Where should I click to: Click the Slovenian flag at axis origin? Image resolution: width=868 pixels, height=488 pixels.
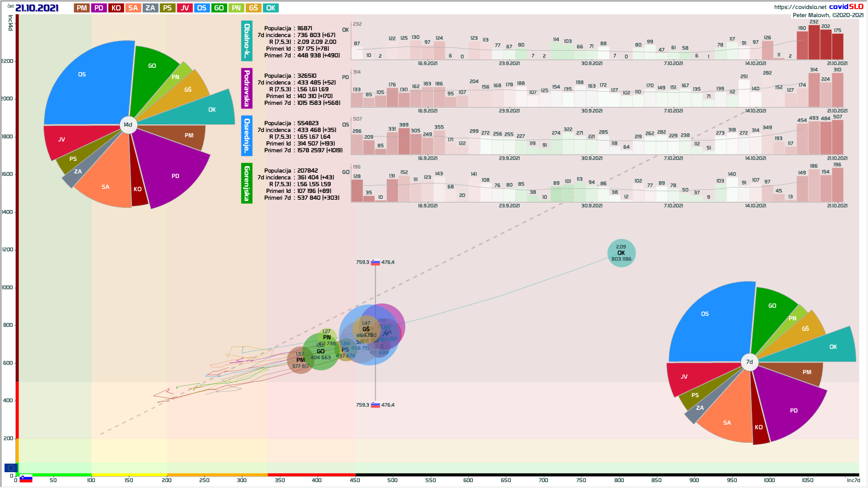[26, 479]
